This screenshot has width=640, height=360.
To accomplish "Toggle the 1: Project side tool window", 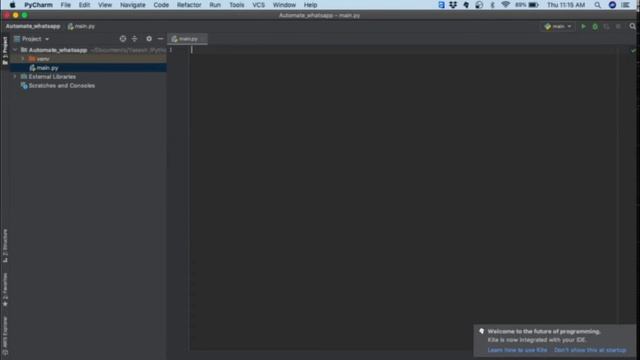I will click(5, 51).
